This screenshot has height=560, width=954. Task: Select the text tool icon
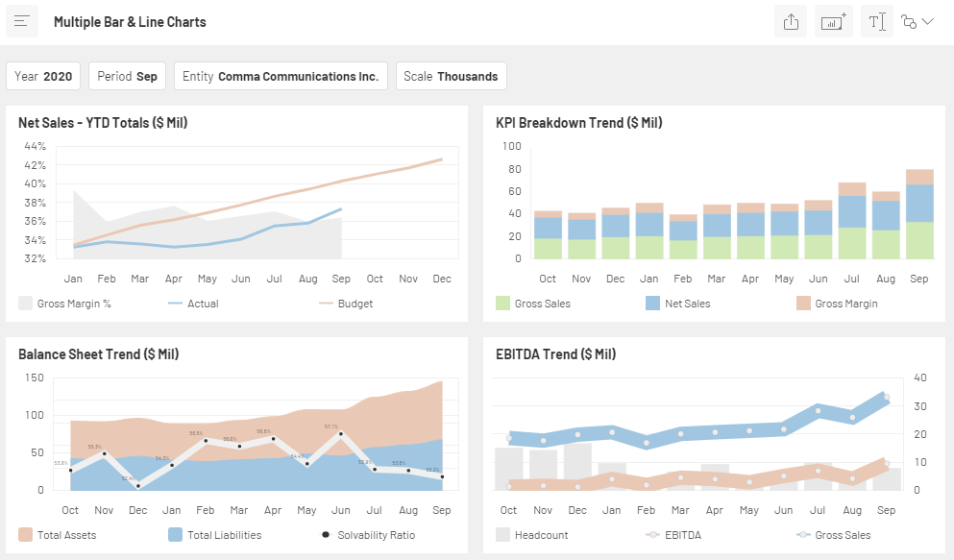tap(877, 22)
